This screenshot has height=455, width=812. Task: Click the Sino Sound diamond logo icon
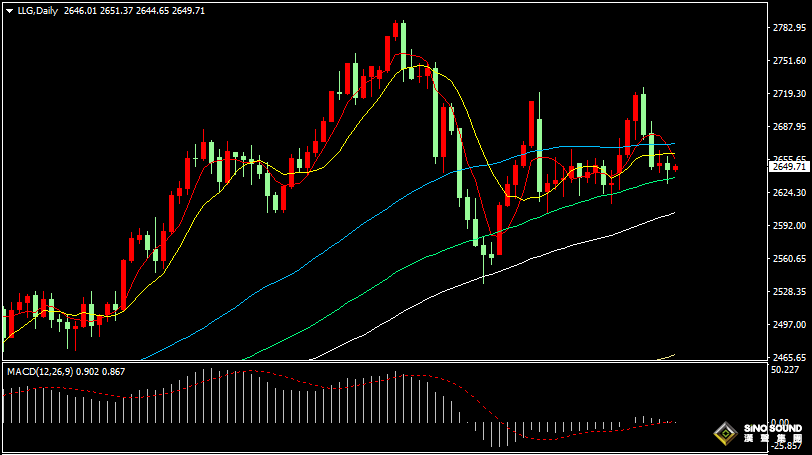726,433
